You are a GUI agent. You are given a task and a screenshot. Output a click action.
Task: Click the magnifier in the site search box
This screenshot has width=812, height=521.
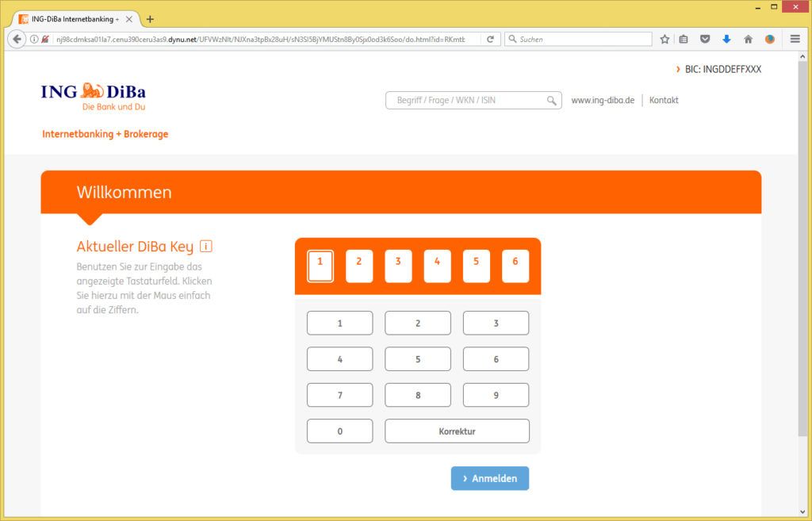(552, 101)
